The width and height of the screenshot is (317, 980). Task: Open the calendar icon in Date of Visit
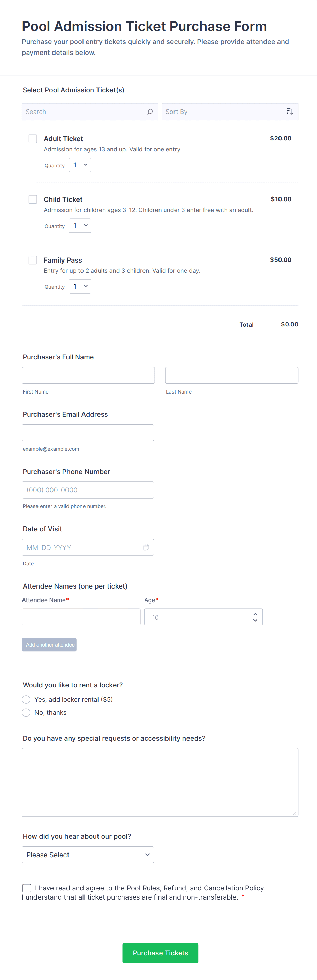(146, 547)
